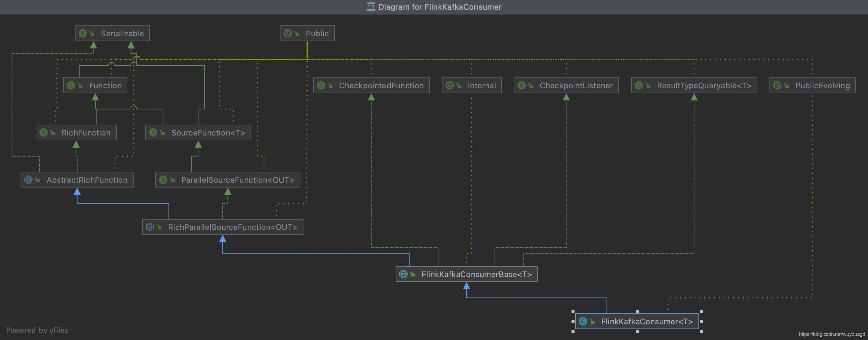The image size is (868, 340).
Task: Select the FlinkKafkaConsumer<T> label
Action: [x=647, y=322]
